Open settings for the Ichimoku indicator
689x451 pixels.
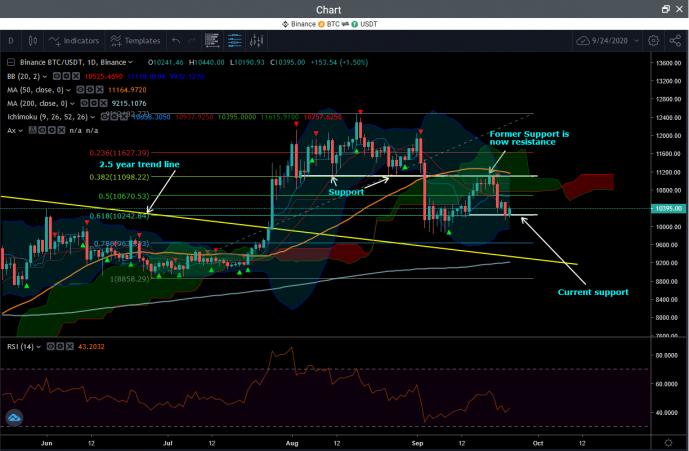114,117
